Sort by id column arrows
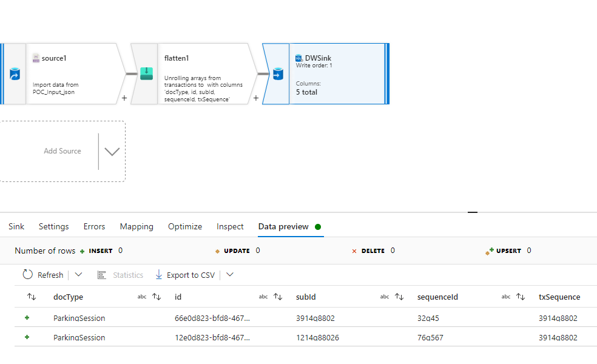 [x=278, y=297]
